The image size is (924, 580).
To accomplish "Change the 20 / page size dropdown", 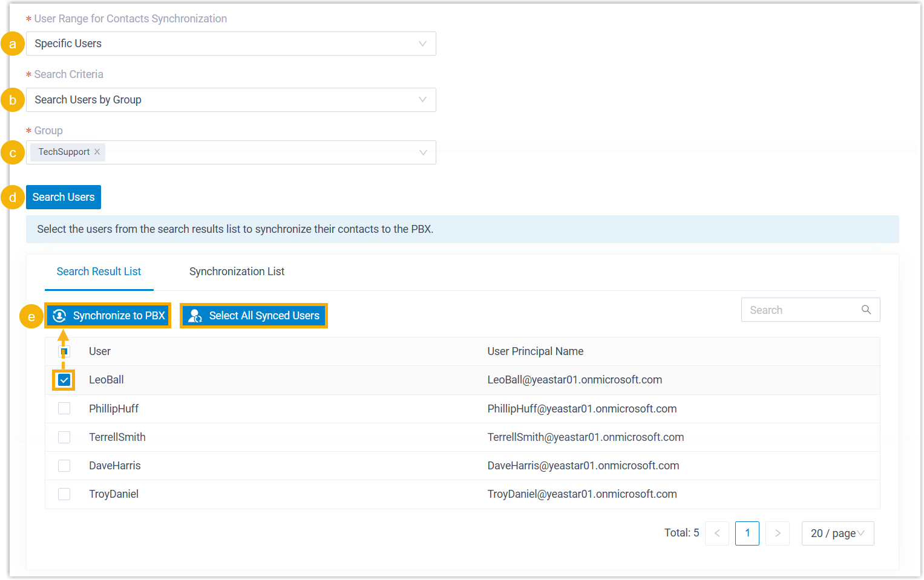I will [837, 533].
